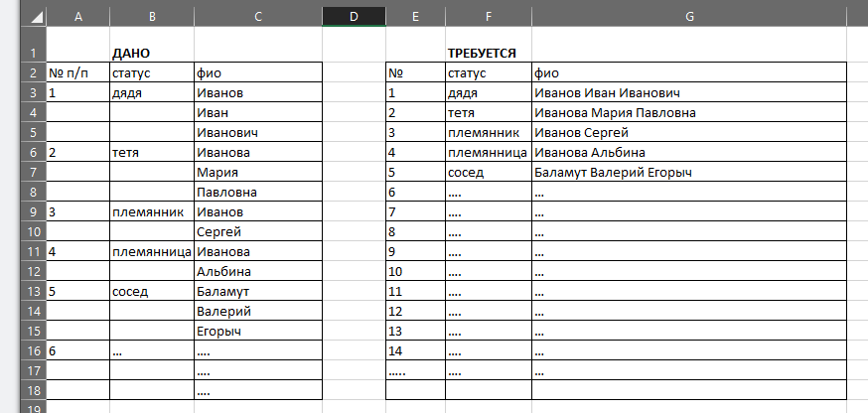
Task: Select cell with Иванов Иван Иванович
Action: tap(689, 92)
